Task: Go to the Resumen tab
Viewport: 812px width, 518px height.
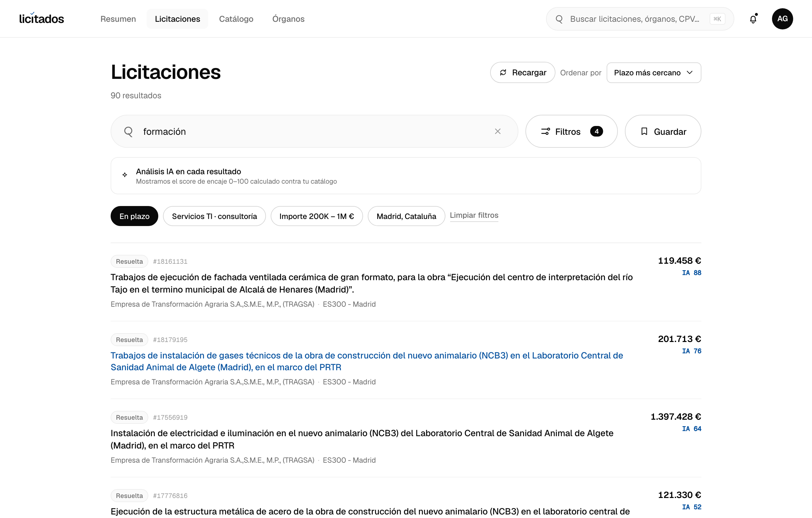Action: pos(118,19)
